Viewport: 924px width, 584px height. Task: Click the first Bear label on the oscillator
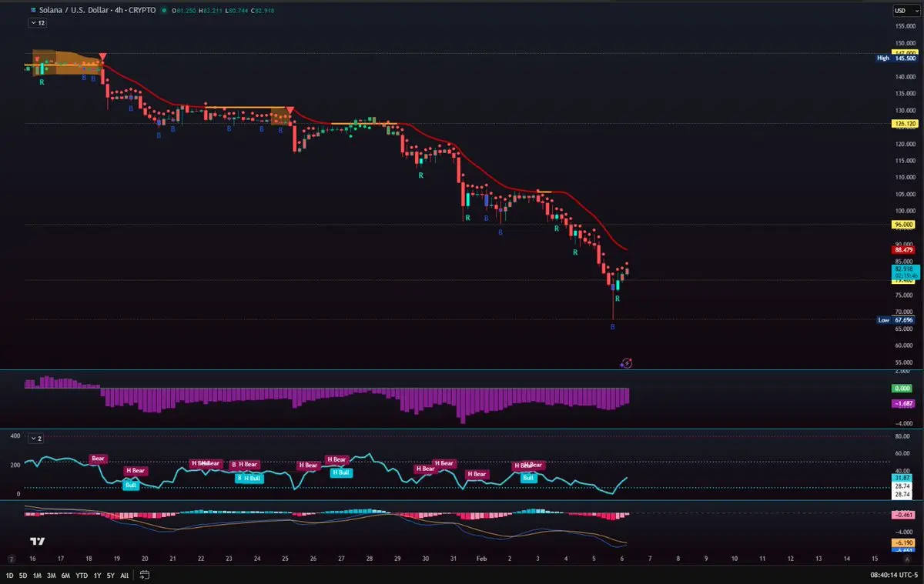pos(98,459)
